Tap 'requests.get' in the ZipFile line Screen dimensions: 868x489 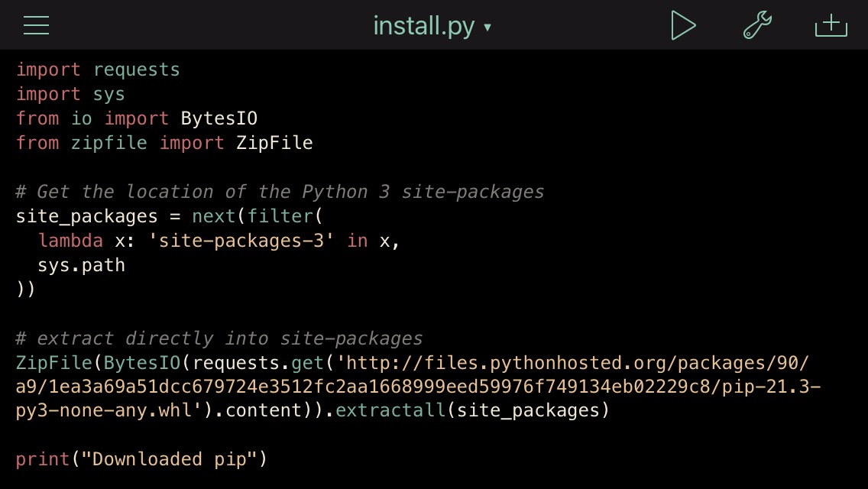[258, 363]
